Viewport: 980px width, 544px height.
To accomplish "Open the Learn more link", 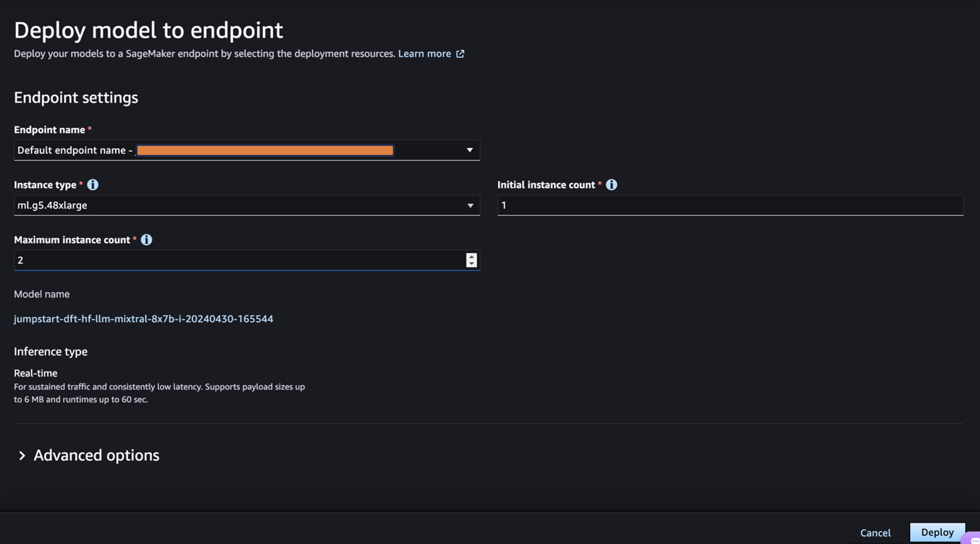I will 424,54.
